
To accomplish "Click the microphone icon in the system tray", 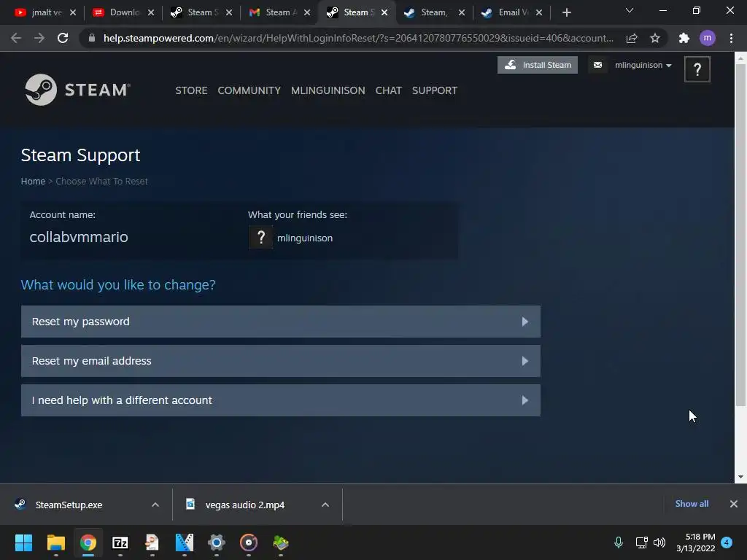I will point(619,542).
